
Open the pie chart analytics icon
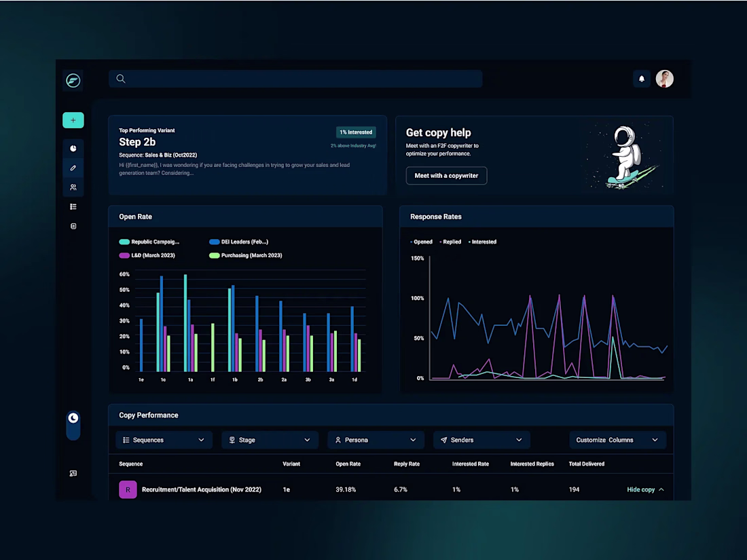pos(73,149)
